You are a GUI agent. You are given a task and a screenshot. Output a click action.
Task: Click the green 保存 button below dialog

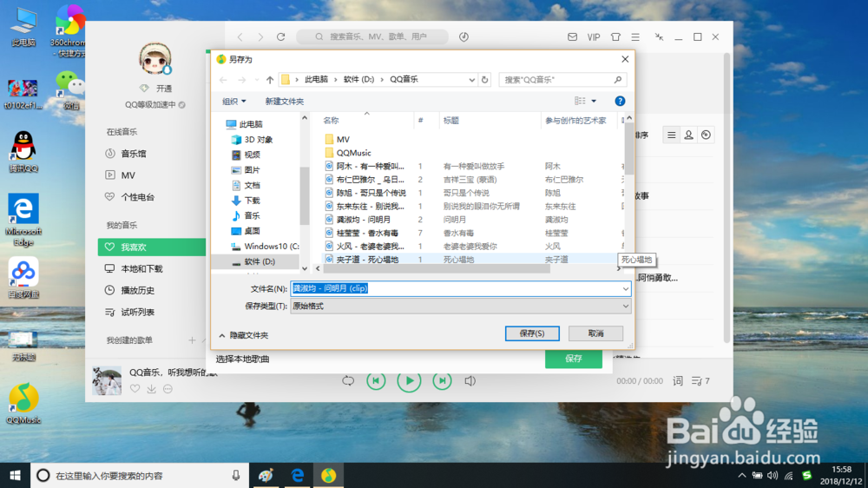pos(574,359)
